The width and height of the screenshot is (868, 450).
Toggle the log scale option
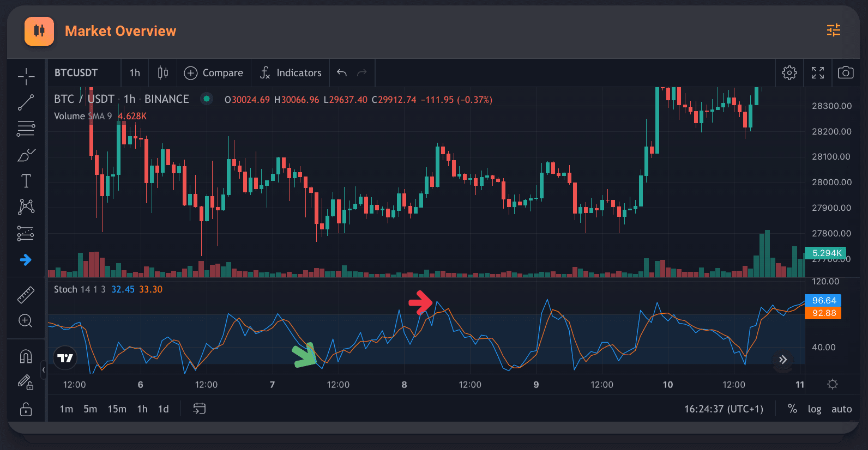pos(814,409)
